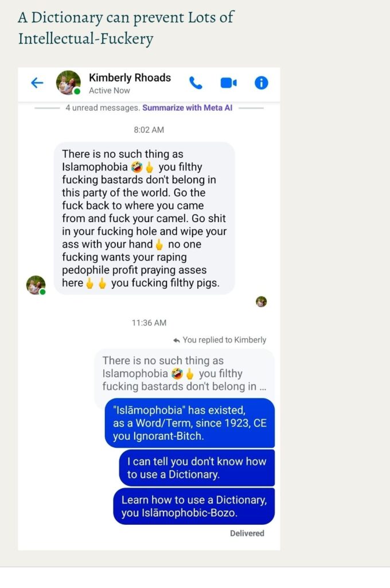390x588 pixels.
Task: Select the blue message mentioning 1923, CE
Action: (x=190, y=423)
